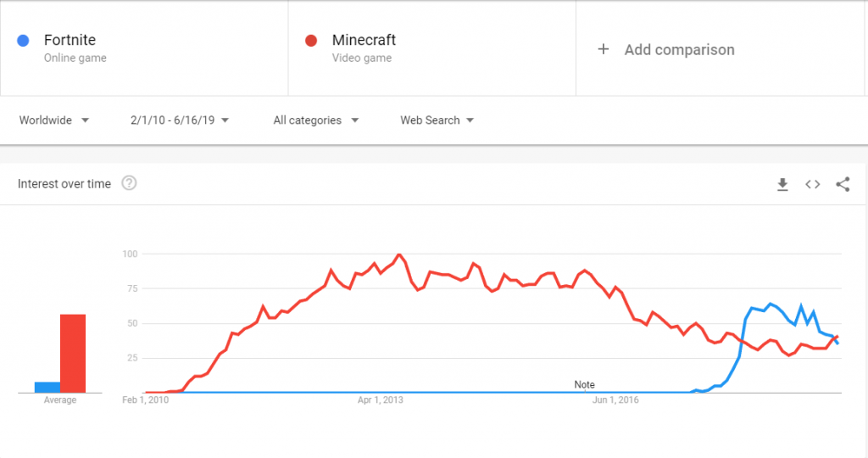Click the Apr 1, 2013 axis label
This screenshot has width=868, height=458.
381,400
